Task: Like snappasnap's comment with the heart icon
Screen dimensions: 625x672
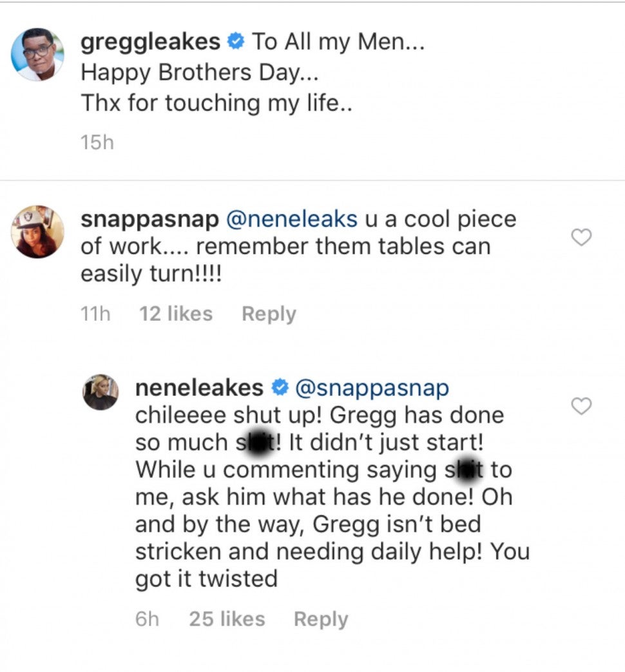Action: point(582,238)
